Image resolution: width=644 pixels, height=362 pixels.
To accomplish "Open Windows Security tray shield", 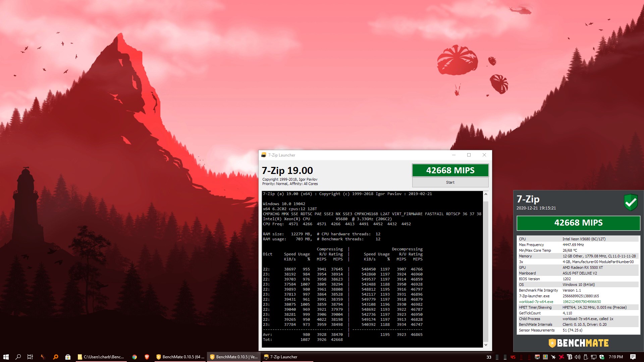I will (602, 357).
